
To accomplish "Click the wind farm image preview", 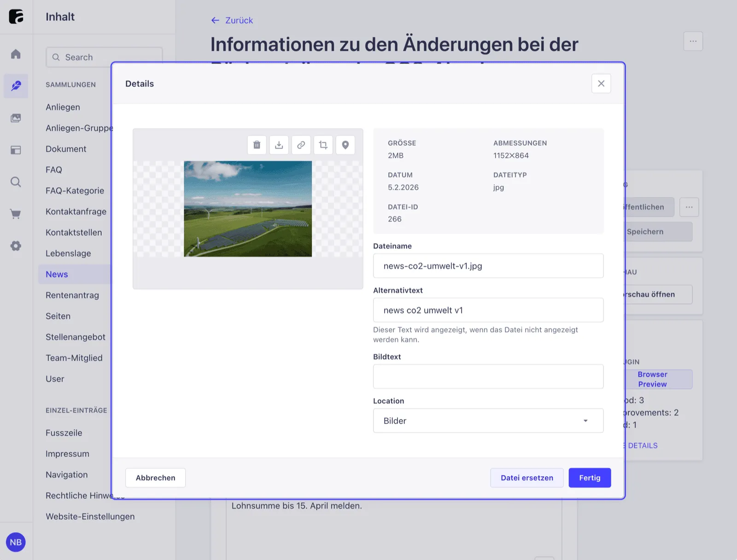I will [248, 209].
